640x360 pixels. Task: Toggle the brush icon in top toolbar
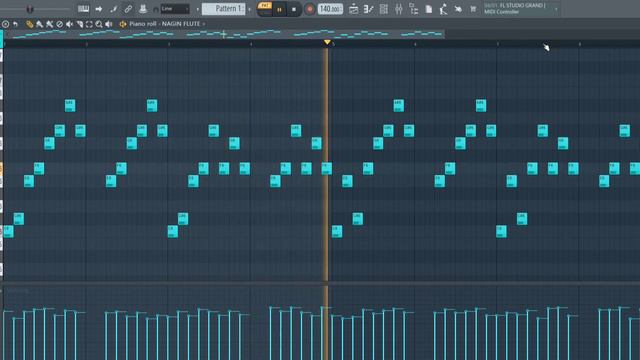pyautogui.click(x=113, y=9)
